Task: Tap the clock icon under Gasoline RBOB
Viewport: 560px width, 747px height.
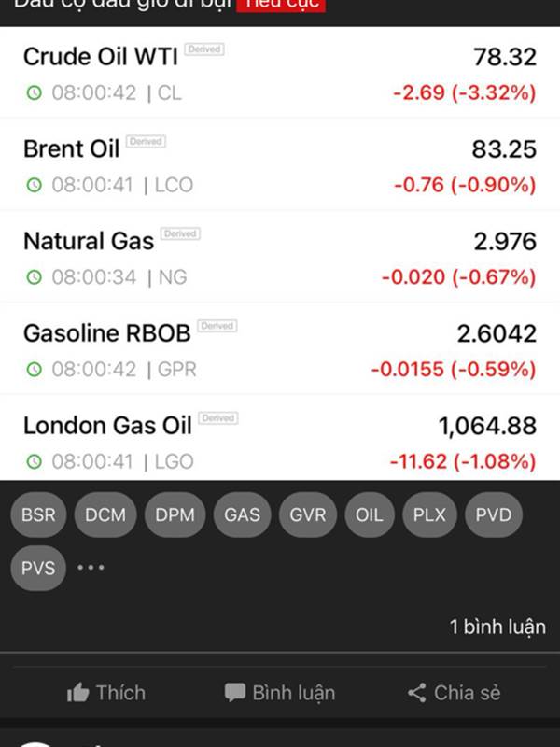Action: 35,370
